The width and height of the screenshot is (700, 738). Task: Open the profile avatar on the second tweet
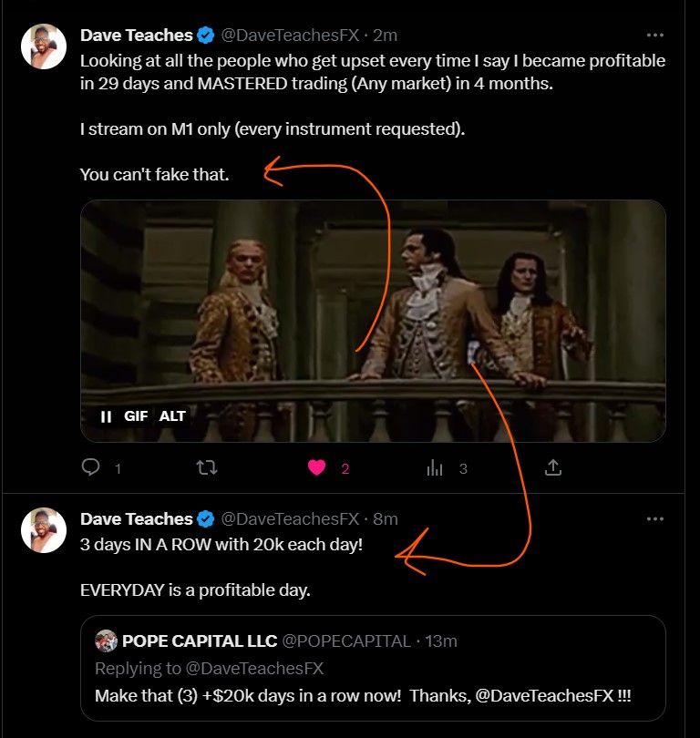(44, 529)
